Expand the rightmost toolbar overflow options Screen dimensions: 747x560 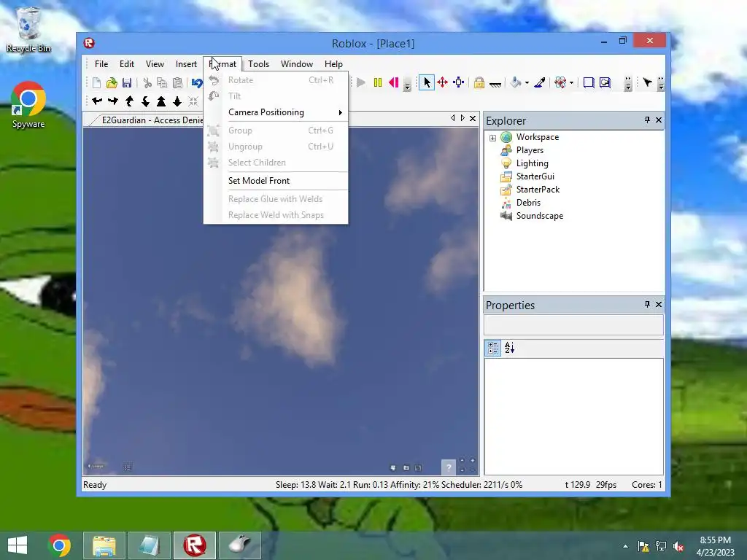(661, 84)
